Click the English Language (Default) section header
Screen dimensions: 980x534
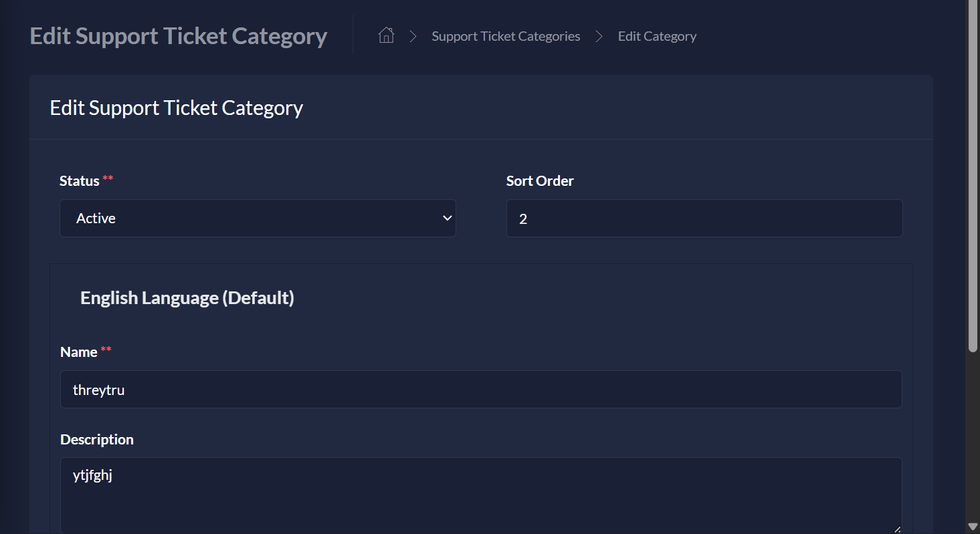coord(187,297)
